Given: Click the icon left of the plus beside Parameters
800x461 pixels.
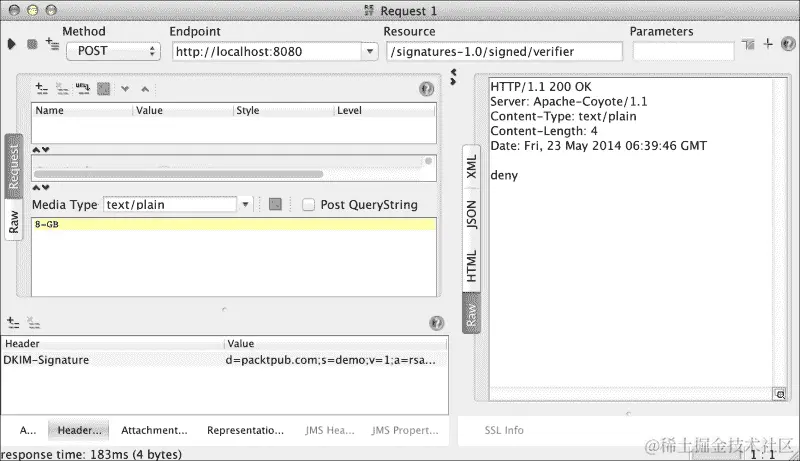Looking at the screenshot, I should (x=748, y=45).
